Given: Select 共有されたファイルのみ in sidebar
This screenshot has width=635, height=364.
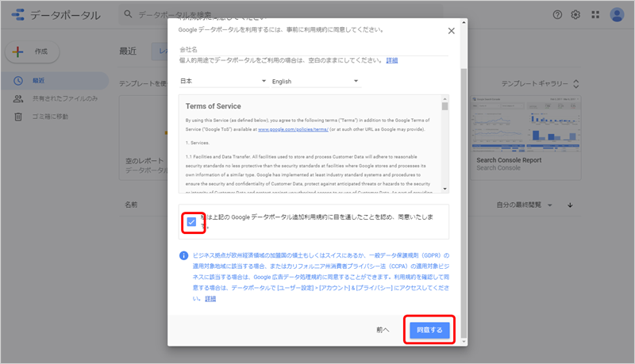Looking at the screenshot, I should [65, 98].
